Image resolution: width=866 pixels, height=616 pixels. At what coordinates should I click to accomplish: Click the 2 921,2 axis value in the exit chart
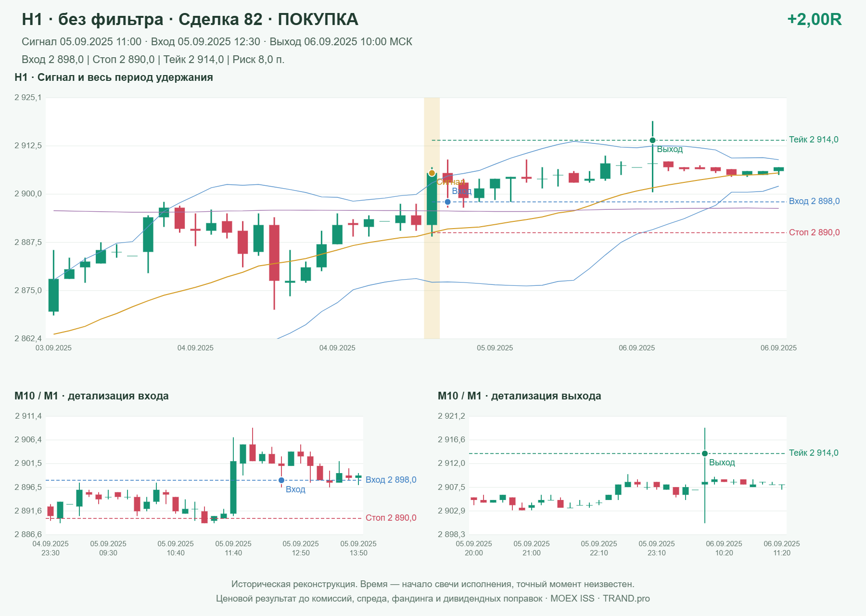(x=451, y=416)
